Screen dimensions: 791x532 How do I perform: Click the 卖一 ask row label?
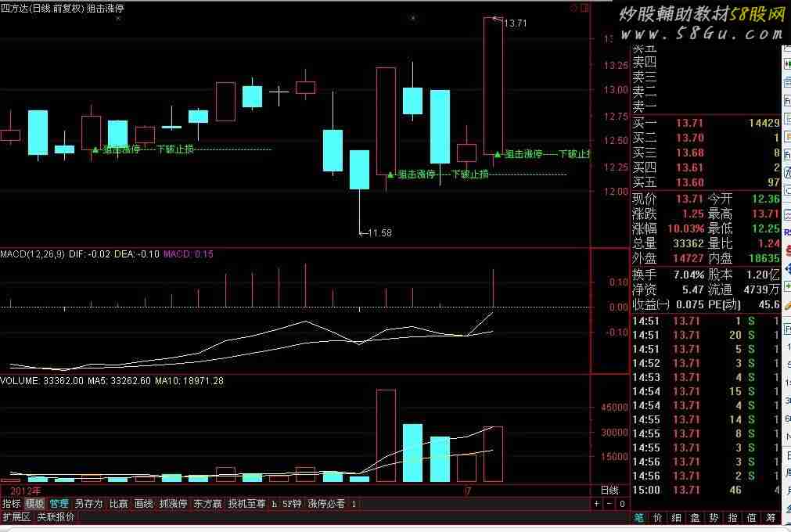[x=645, y=107]
